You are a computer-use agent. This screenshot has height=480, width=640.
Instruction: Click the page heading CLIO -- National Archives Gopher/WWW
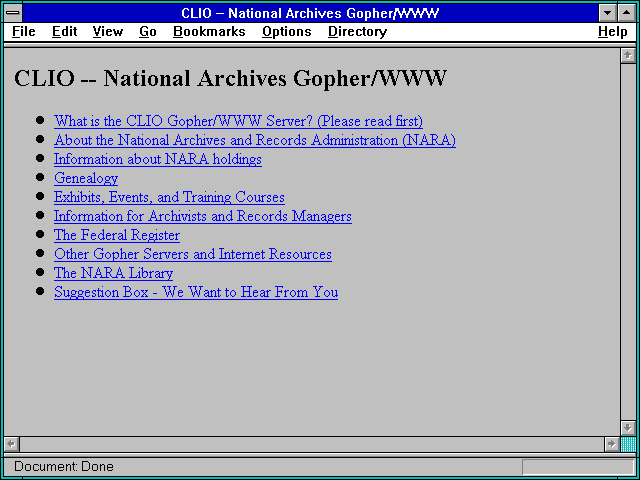[230, 78]
